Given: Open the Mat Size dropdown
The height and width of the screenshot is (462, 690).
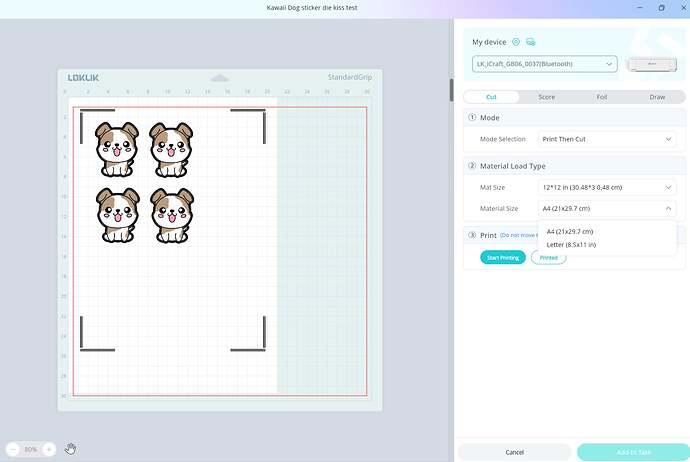Looking at the screenshot, I should click(607, 187).
